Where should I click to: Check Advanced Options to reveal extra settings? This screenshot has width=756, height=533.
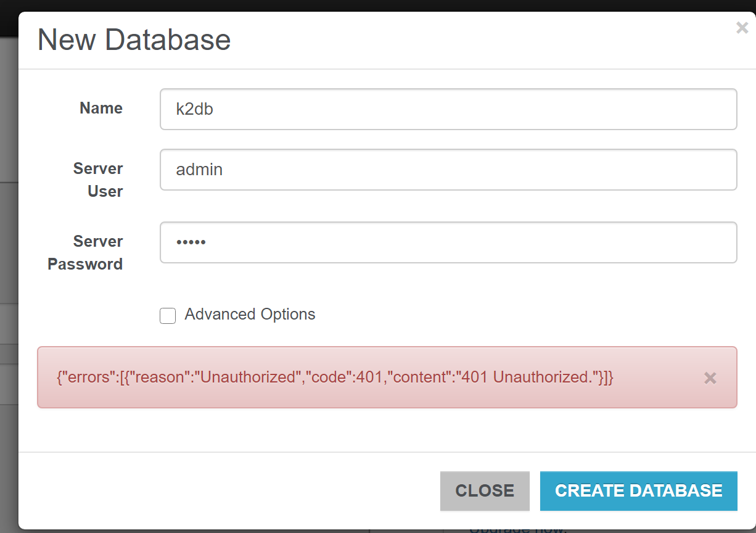[x=167, y=315]
